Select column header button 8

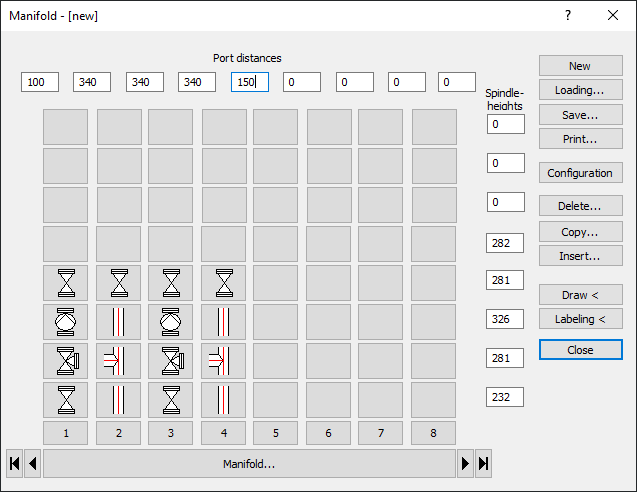coord(433,433)
